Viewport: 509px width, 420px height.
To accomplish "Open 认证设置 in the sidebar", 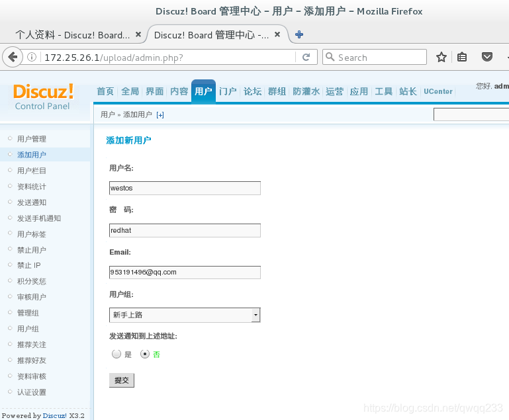I will (32, 392).
